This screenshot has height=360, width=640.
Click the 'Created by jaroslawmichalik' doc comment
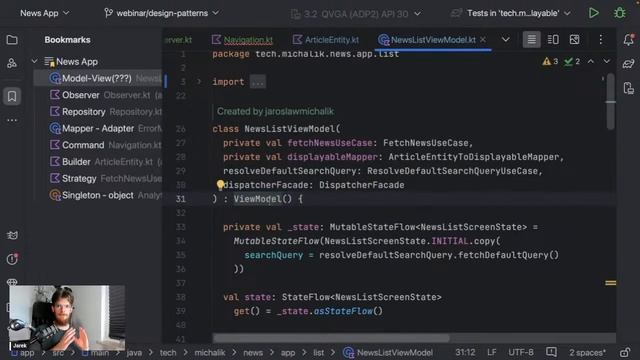click(276, 111)
